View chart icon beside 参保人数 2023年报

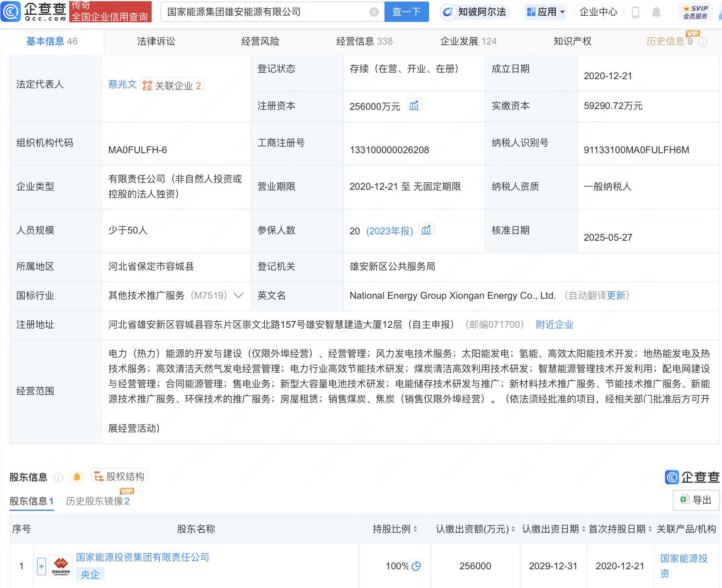tap(426, 230)
